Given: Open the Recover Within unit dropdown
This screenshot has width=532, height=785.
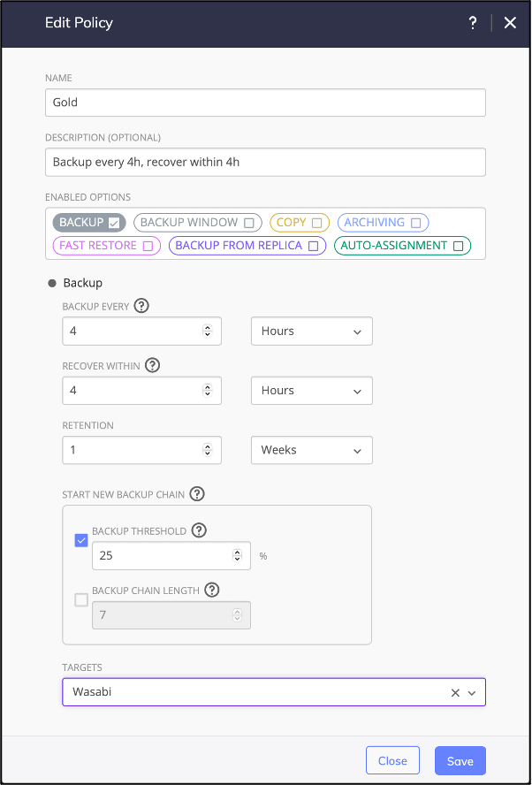Looking at the screenshot, I should click(312, 391).
